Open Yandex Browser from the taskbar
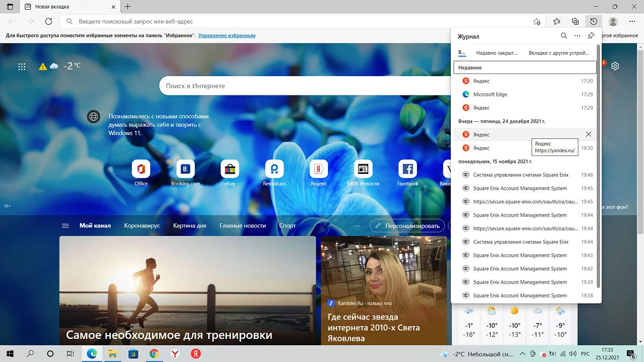The image size is (644, 362). (175, 354)
